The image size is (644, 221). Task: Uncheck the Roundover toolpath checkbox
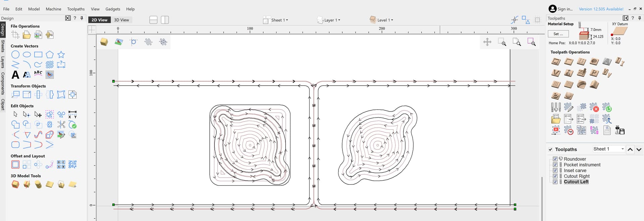click(555, 159)
